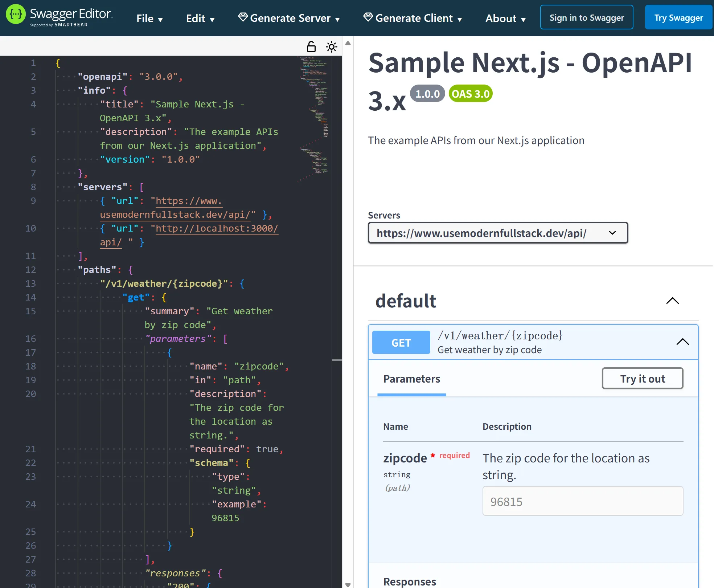Click the scrollbar up arrow

(348, 42)
